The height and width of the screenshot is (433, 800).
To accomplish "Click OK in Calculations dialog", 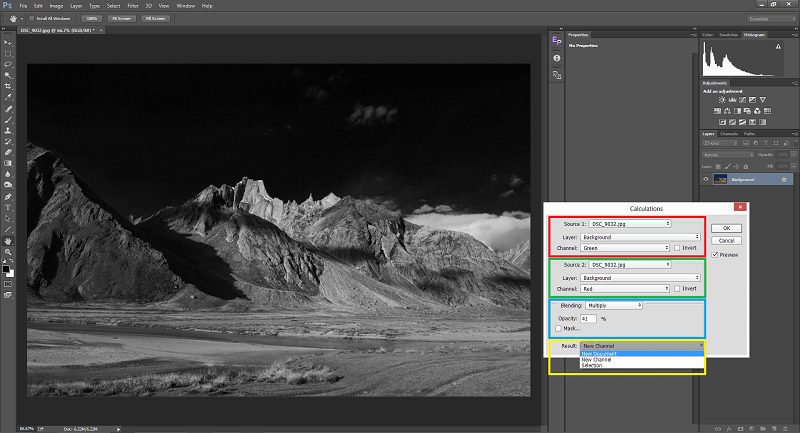I will [x=725, y=228].
